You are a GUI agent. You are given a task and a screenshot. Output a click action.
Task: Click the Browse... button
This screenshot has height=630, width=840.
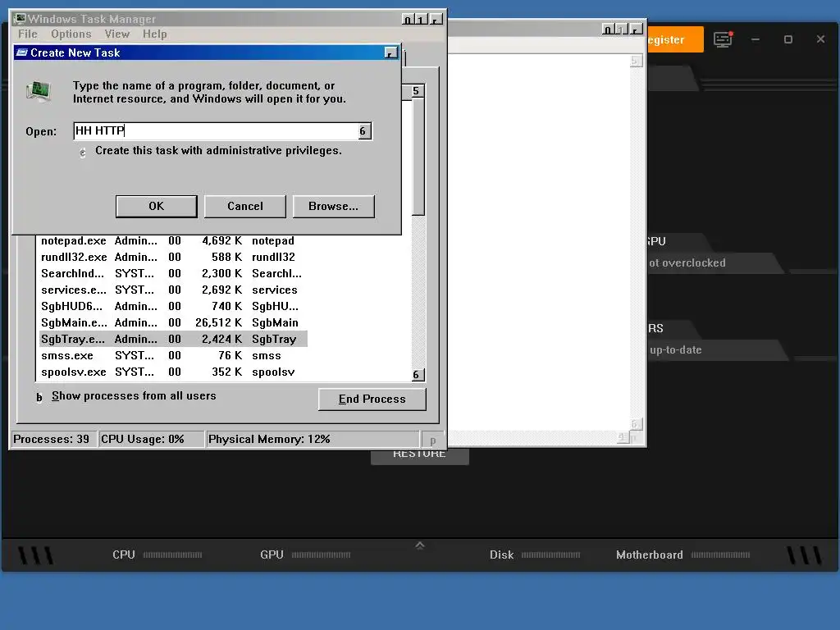333,206
